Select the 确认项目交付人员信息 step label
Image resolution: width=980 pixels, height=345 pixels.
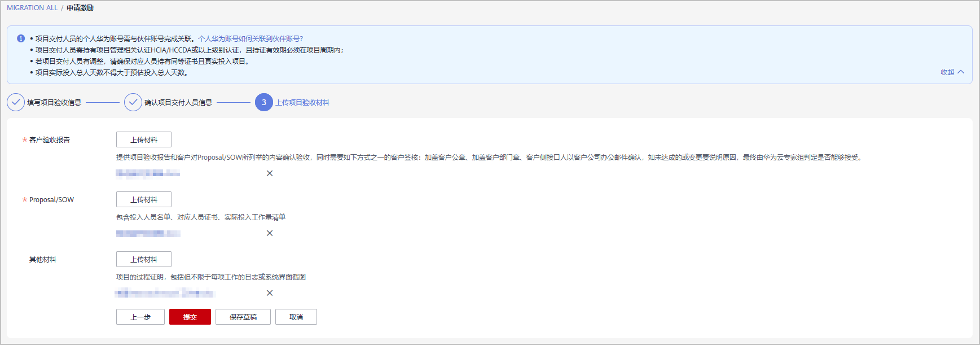tap(178, 102)
